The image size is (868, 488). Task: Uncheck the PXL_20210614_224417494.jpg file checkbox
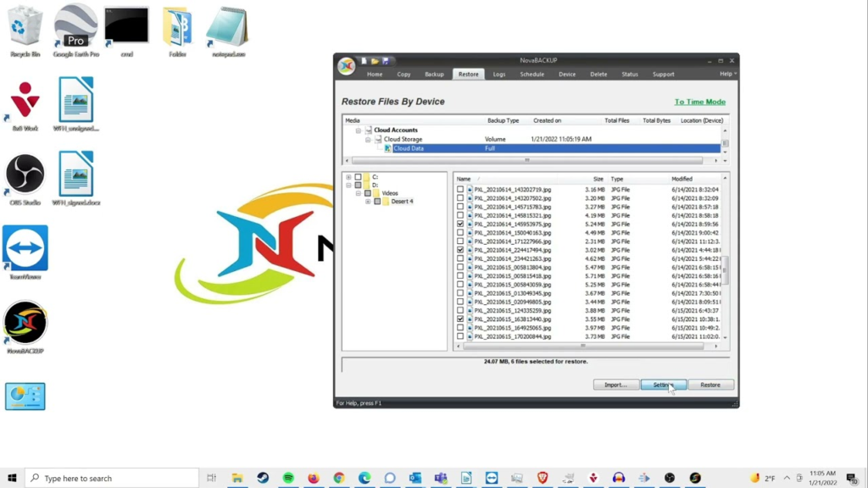[460, 251]
